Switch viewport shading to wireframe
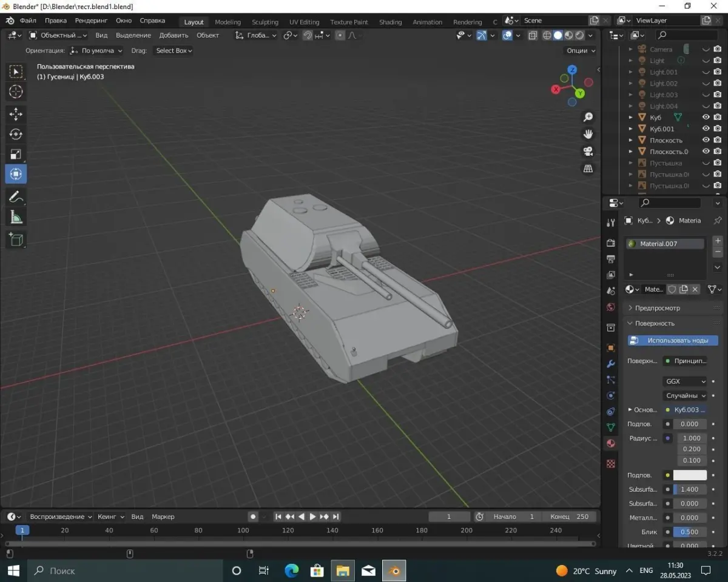728x582 pixels. pos(547,35)
